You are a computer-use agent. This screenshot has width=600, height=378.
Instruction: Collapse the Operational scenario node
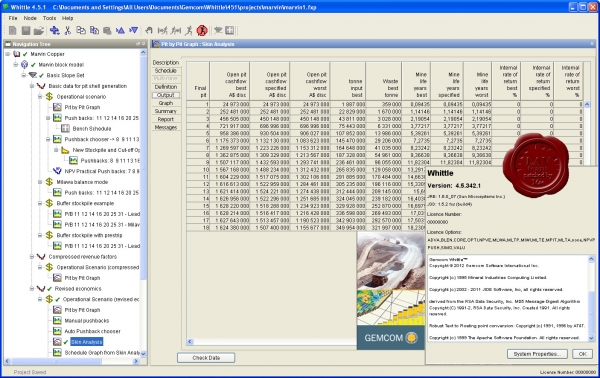click(x=40, y=96)
